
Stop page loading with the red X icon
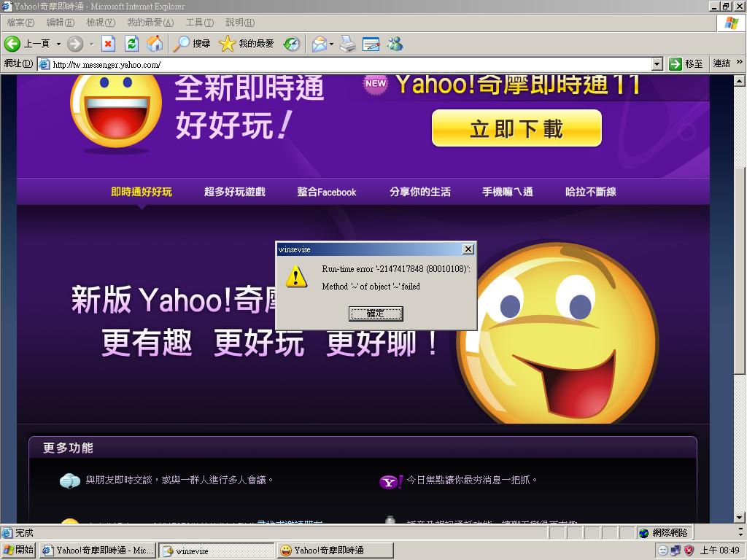(109, 44)
